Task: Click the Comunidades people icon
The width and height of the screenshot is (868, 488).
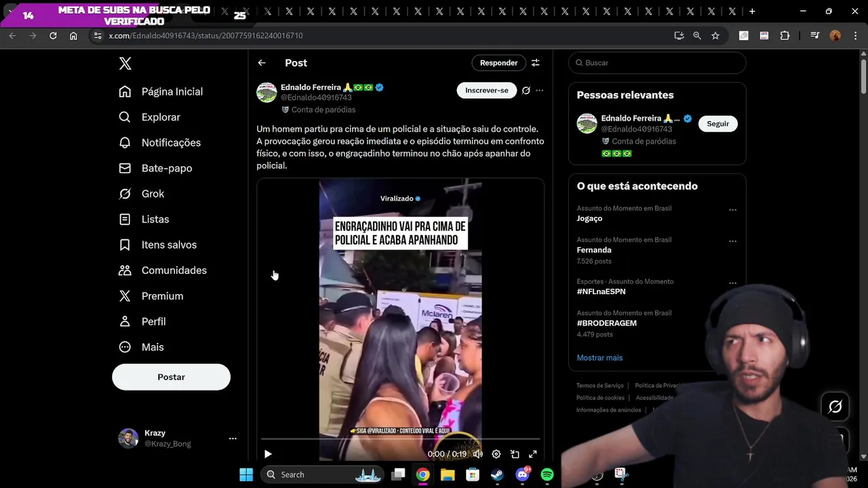Action: (x=125, y=270)
